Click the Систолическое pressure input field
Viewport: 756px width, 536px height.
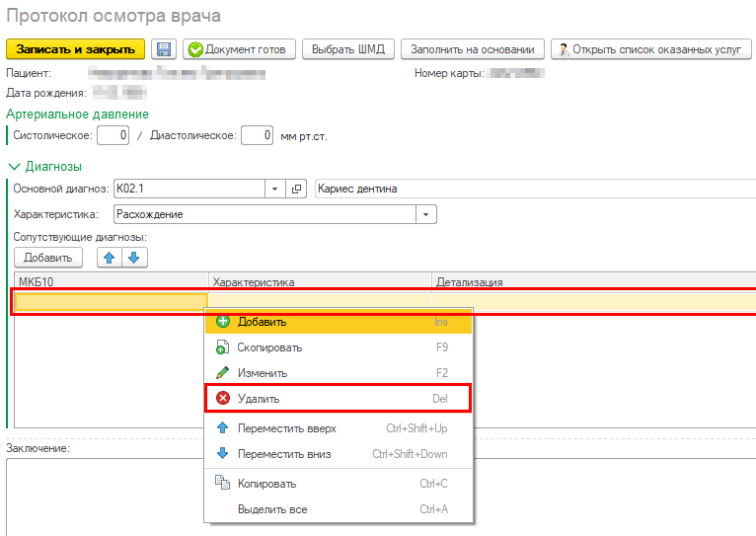tap(113, 135)
